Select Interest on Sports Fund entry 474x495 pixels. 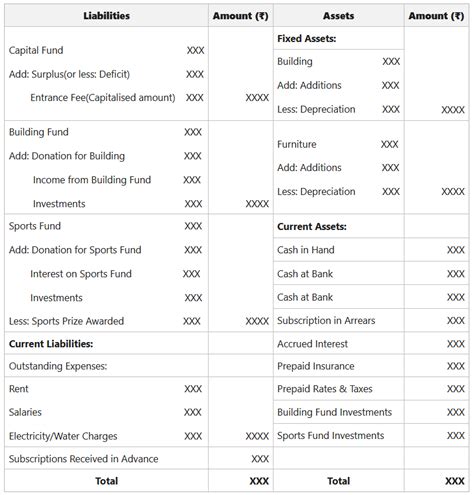pos(81,274)
